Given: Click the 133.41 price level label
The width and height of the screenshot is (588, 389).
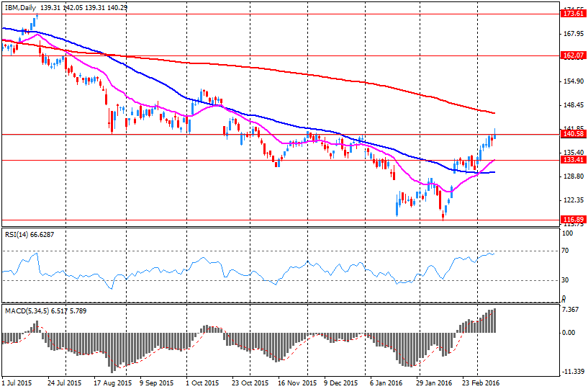Looking at the screenshot, I should pyautogui.click(x=574, y=160).
